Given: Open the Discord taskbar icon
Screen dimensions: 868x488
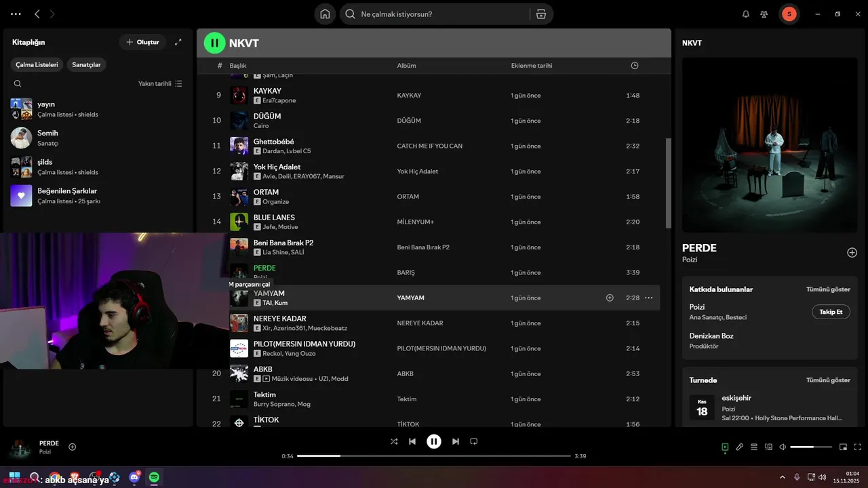Looking at the screenshot, I should [134, 477].
